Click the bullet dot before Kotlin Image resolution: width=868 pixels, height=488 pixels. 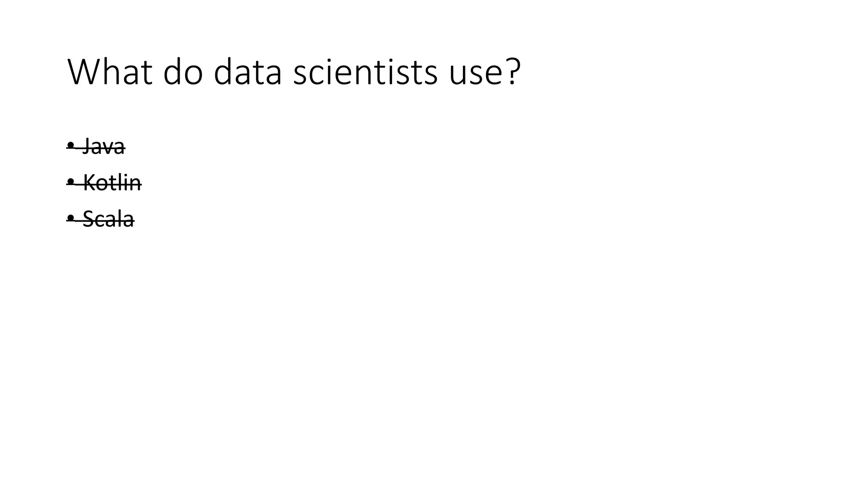[70, 182]
